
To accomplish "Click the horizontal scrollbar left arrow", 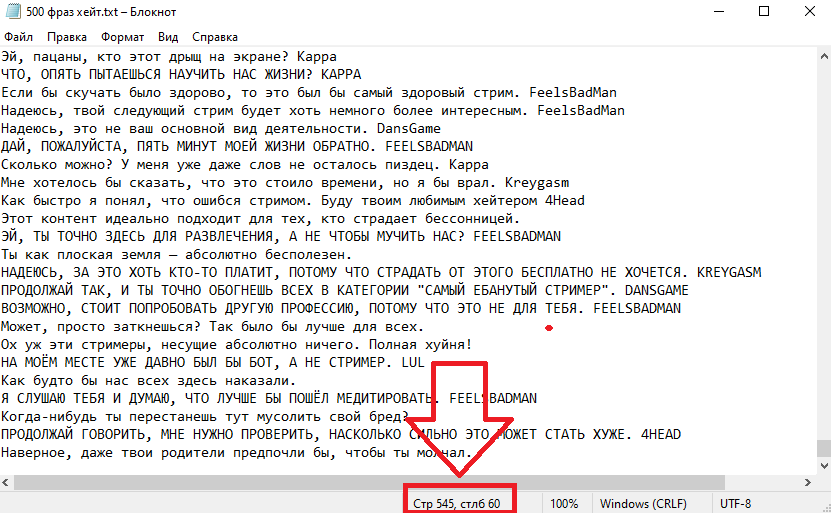I will click(x=5, y=482).
